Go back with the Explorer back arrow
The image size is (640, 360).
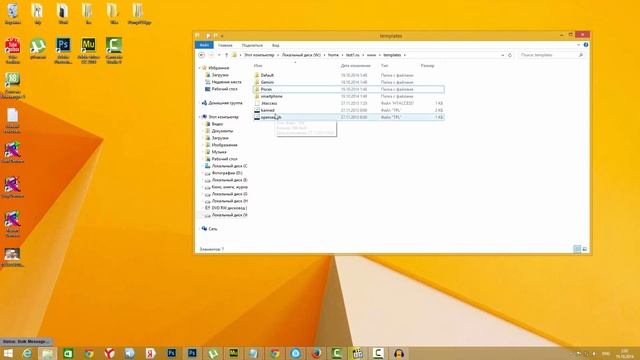(x=202, y=55)
